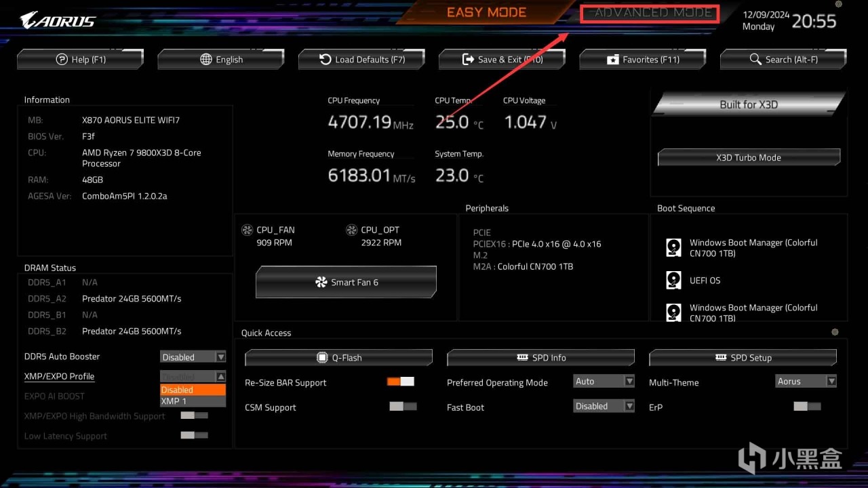Click the Built for X3D banner

(749, 104)
